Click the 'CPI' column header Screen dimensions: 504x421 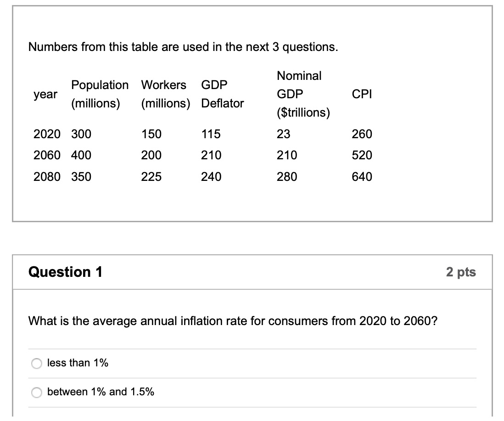pyautogui.click(x=362, y=94)
